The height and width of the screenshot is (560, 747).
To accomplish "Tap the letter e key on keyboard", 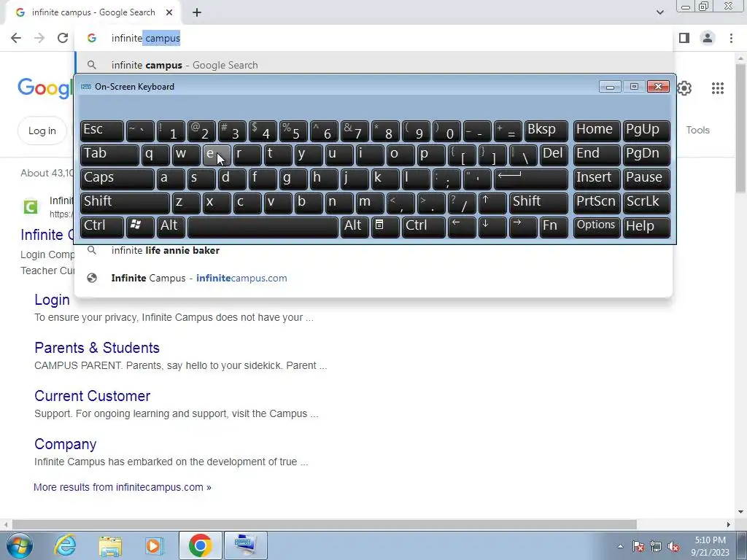I will click(216, 155).
